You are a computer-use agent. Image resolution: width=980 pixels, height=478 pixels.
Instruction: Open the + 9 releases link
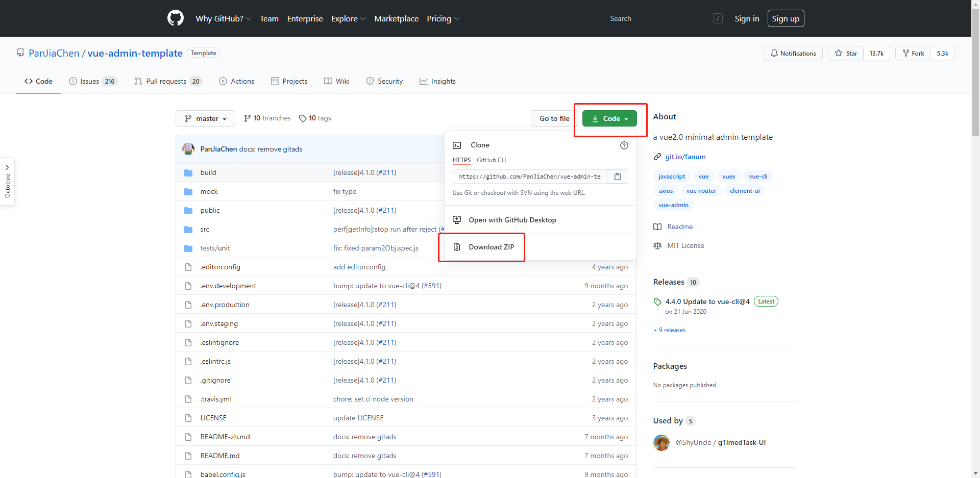(x=669, y=330)
